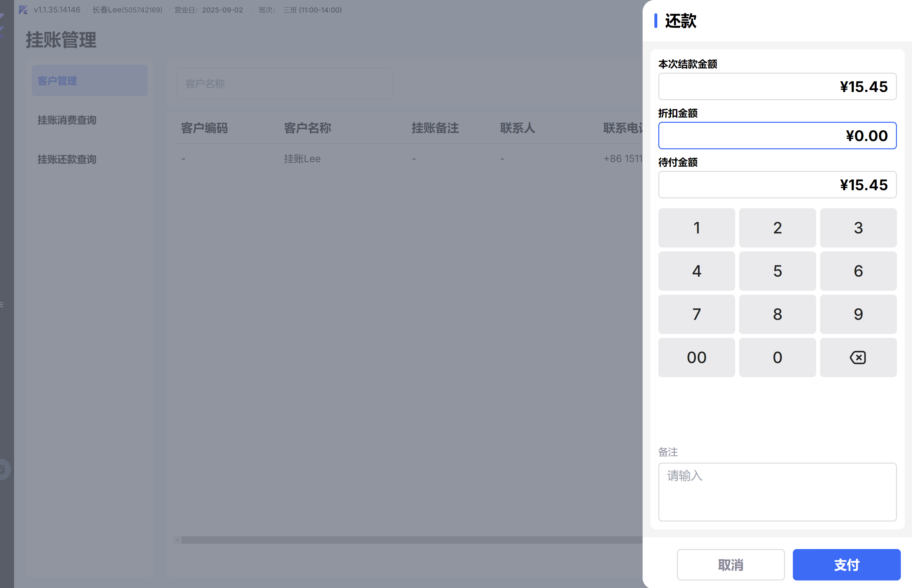Viewport: 912px width, 588px height.
Task: Click the 本次结款金额 settlement amount field
Action: pos(777,86)
